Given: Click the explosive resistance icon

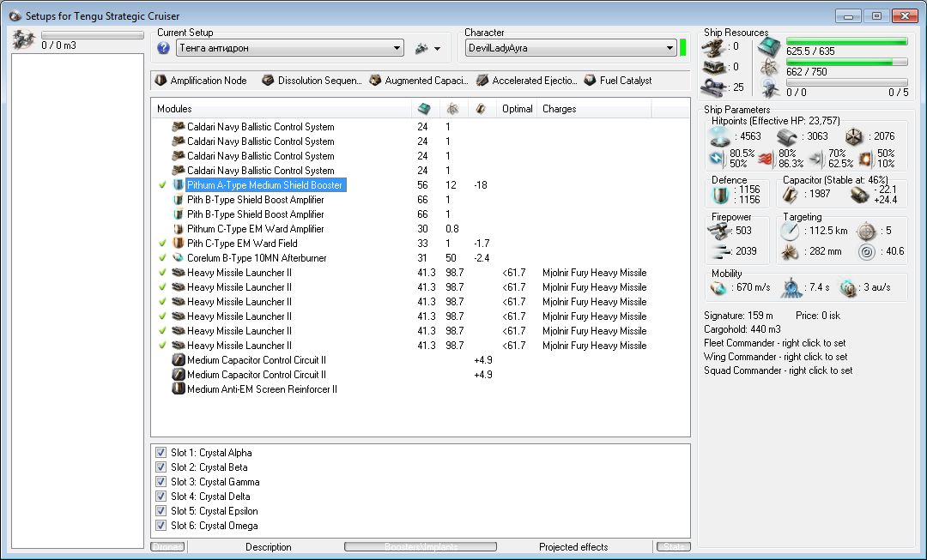Looking at the screenshot, I should click(x=865, y=159).
